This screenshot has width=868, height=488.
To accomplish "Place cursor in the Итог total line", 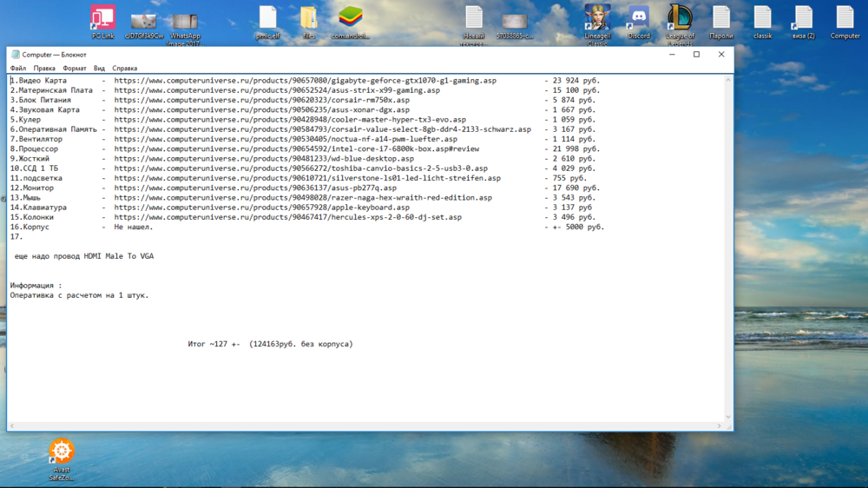I will coord(270,345).
